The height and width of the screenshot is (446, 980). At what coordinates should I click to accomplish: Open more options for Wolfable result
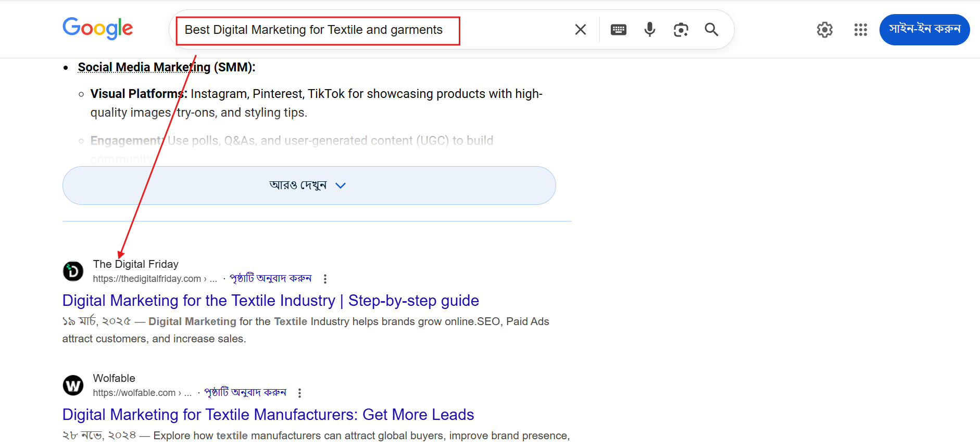(299, 393)
